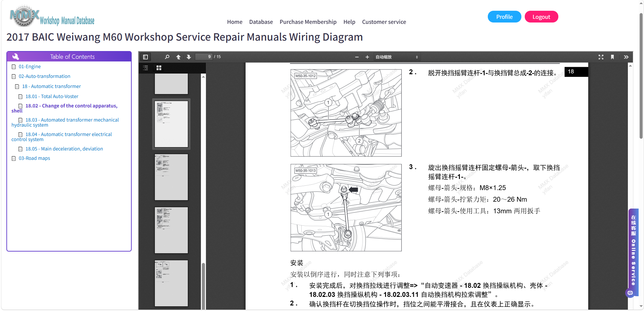Image resolution: width=644 pixels, height=311 pixels.
Task: Click the Logout button
Action: click(541, 17)
